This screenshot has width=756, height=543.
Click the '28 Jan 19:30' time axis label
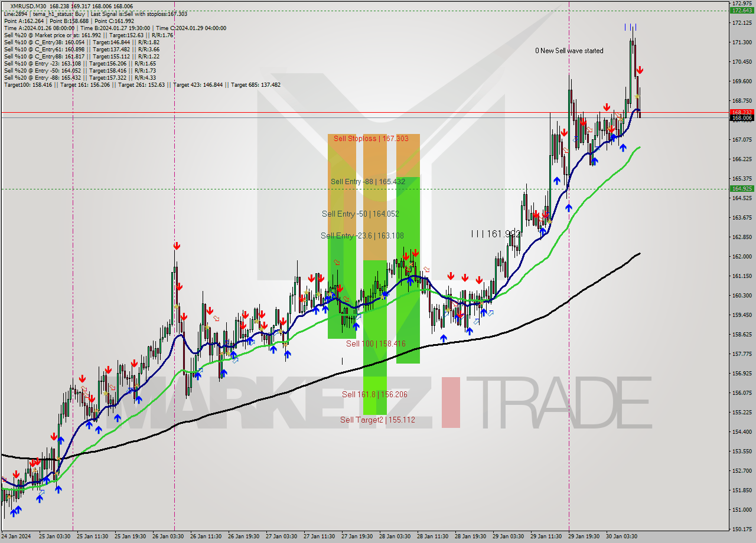click(x=471, y=537)
